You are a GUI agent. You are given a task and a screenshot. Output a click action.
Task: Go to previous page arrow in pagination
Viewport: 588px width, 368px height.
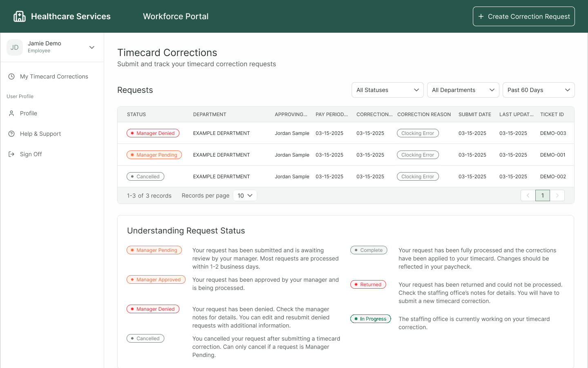528,195
